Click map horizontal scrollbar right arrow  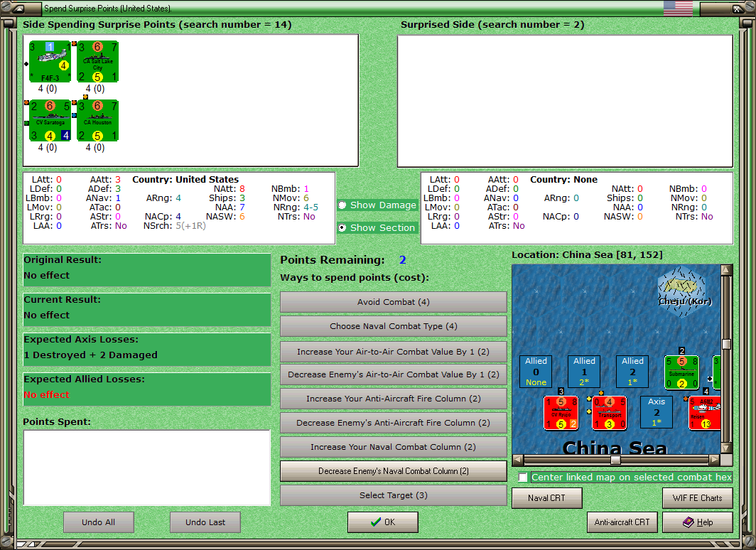[715, 460]
